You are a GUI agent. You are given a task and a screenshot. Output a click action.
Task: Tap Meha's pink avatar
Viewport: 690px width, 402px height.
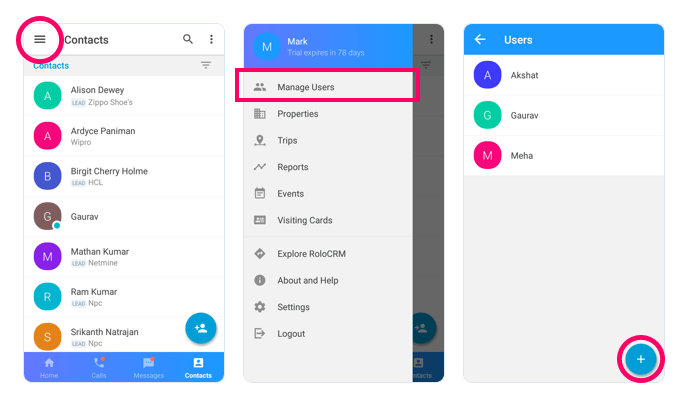[487, 155]
